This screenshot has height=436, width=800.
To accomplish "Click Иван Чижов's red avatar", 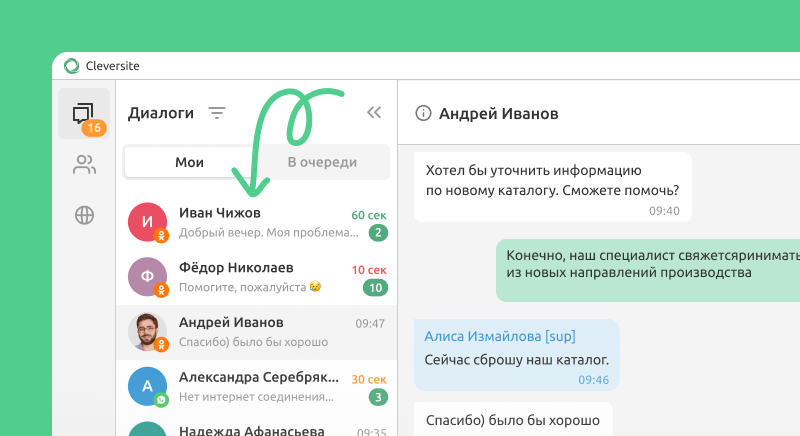I will coord(147,222).
